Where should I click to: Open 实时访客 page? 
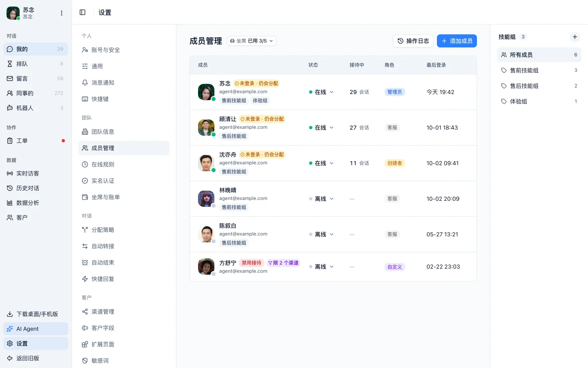coord(36,173)
